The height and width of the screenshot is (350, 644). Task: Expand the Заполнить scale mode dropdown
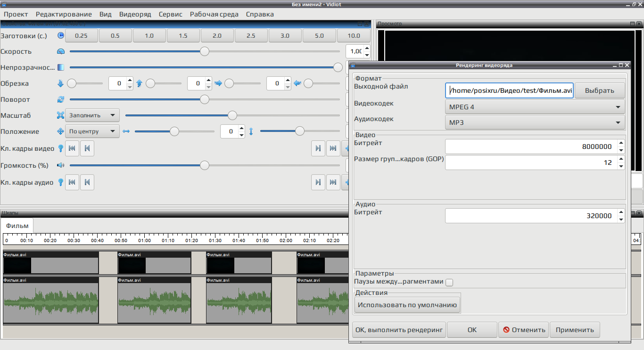pos(92,115)
